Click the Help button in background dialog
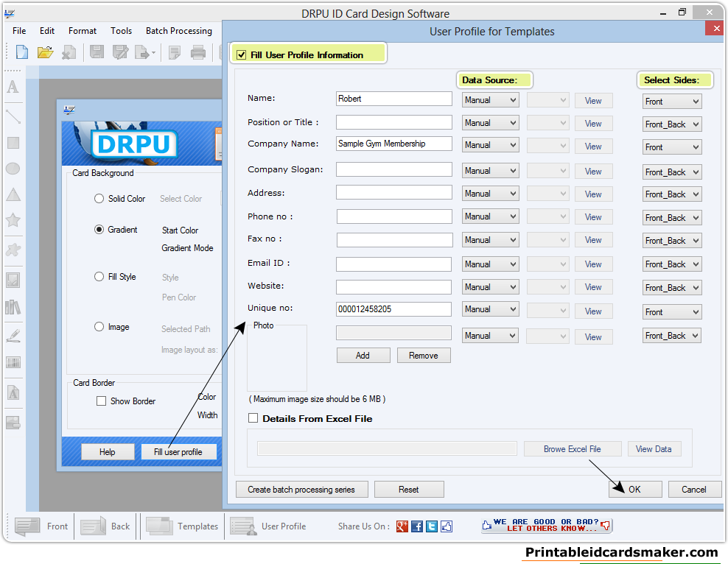 pos(108,452)
